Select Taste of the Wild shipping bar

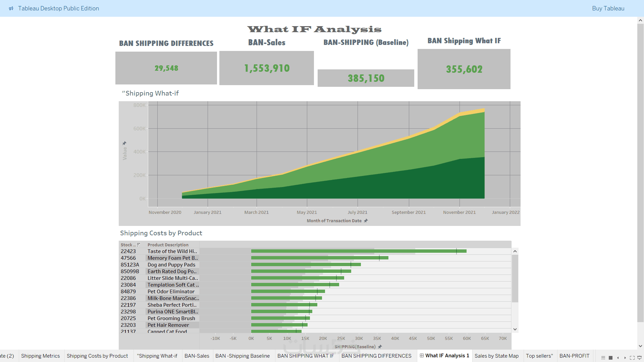point(359,251)
